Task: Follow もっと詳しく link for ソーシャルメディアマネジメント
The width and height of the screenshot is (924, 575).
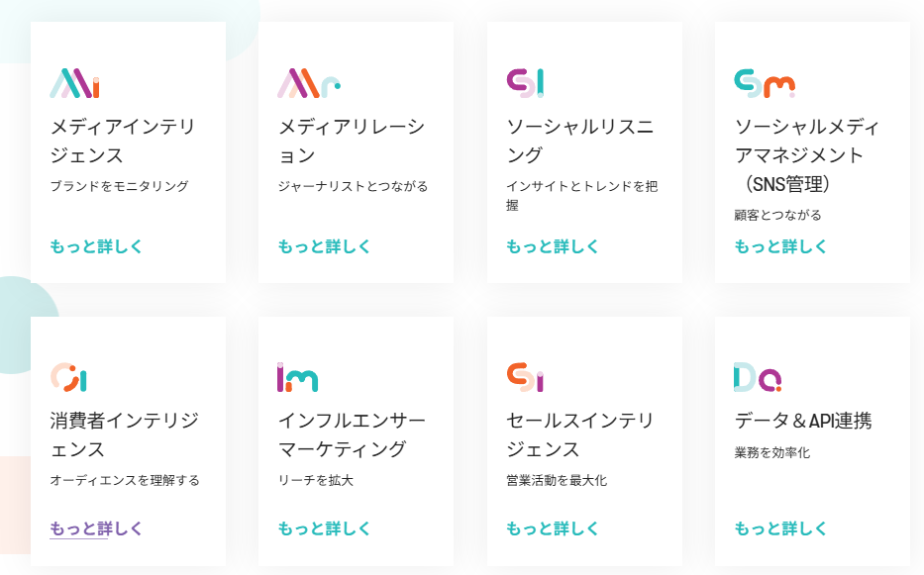Action: (780, 246)
